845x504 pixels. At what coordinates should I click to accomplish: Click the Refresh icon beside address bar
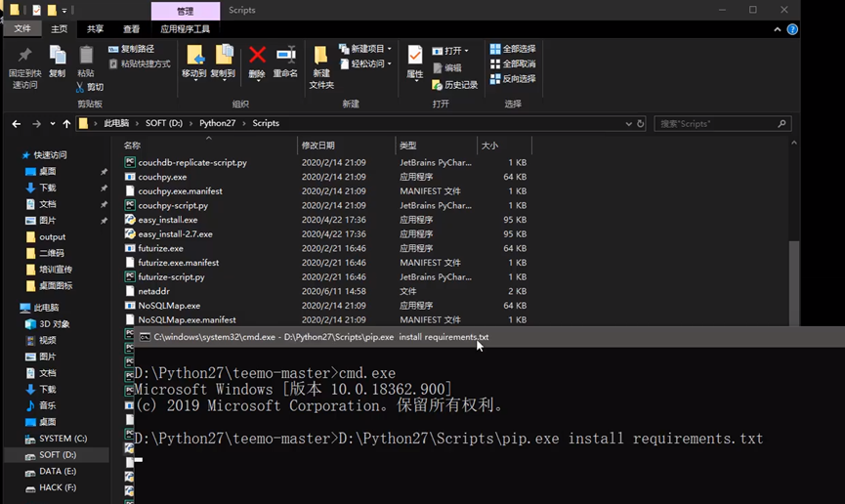641,124
